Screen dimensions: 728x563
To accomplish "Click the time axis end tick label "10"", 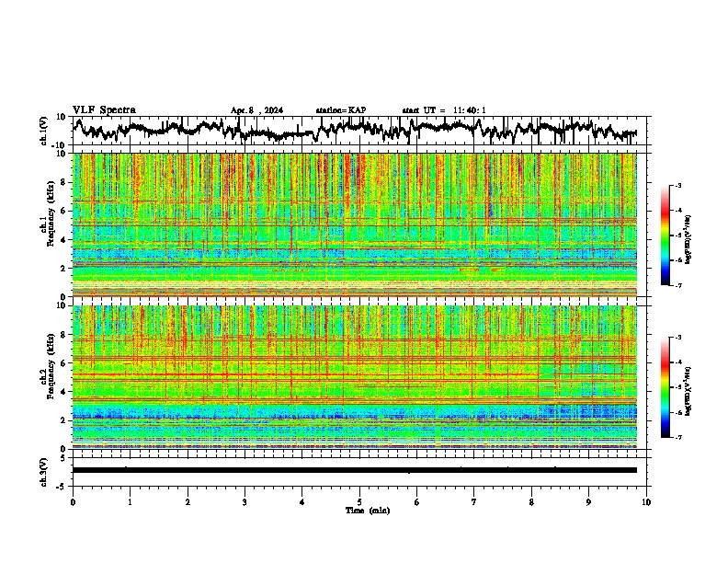I will point(646,502).
